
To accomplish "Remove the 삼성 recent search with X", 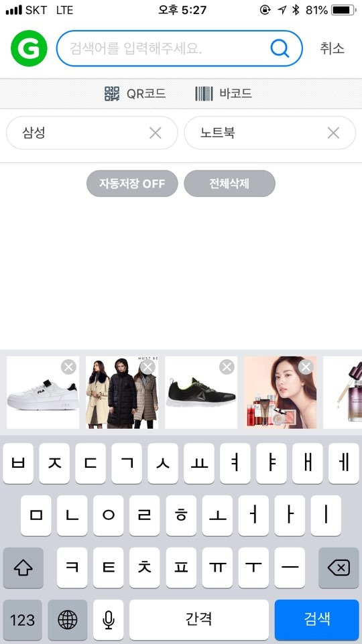I will (x=156, y=133).
